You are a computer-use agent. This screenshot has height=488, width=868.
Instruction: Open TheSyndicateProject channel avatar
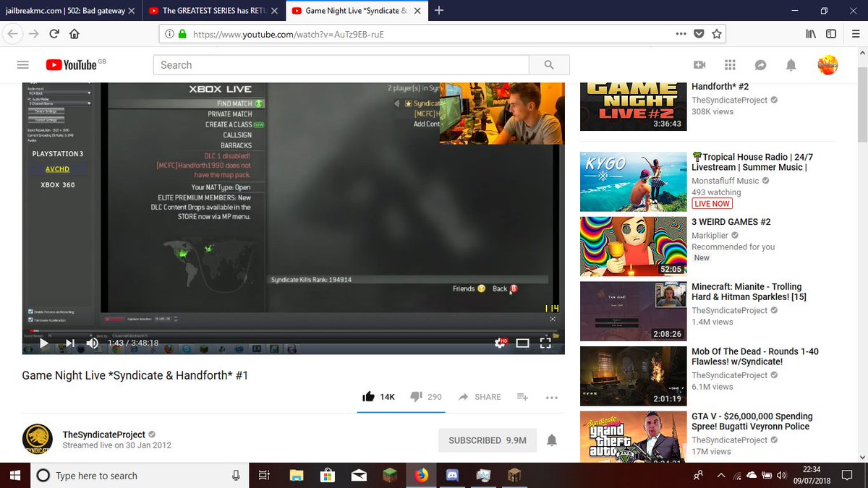pyautogui.click(x=37, y=440)
